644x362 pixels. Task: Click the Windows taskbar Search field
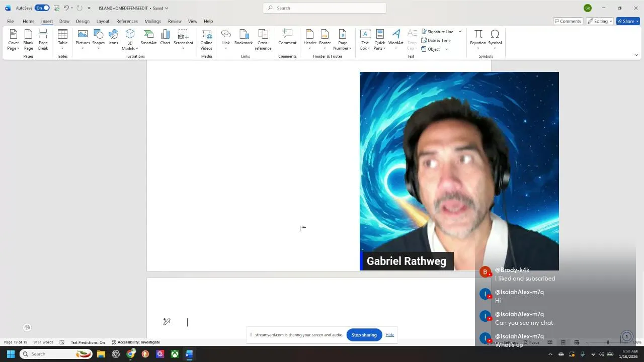56,354
